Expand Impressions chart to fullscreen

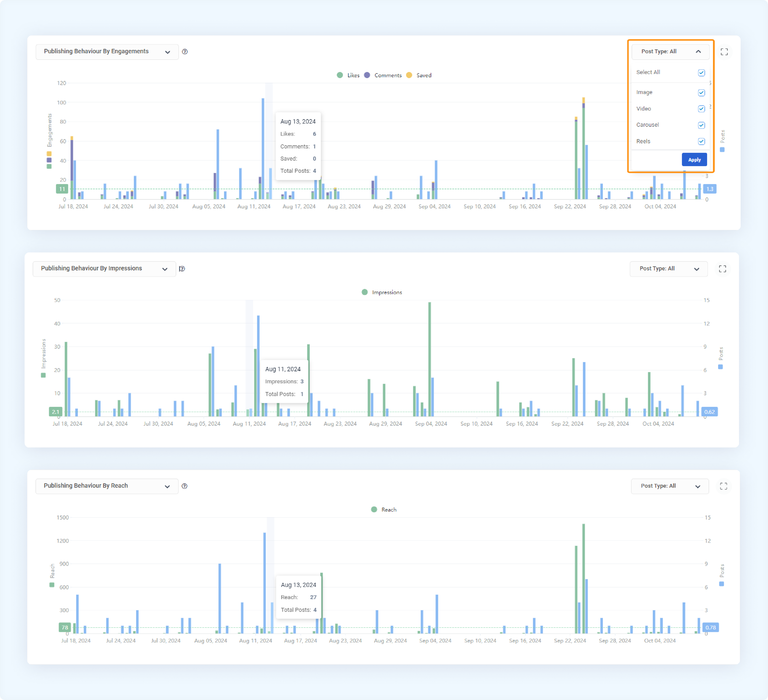coord(722,269)
